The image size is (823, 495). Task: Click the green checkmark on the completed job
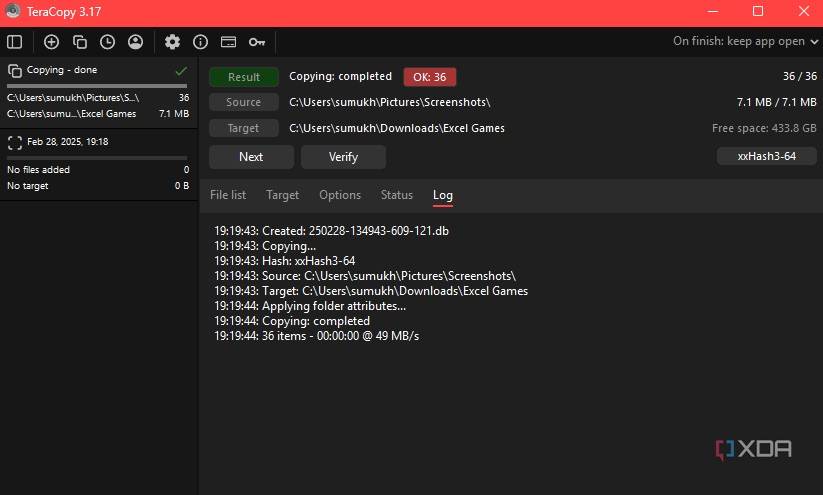181,70
